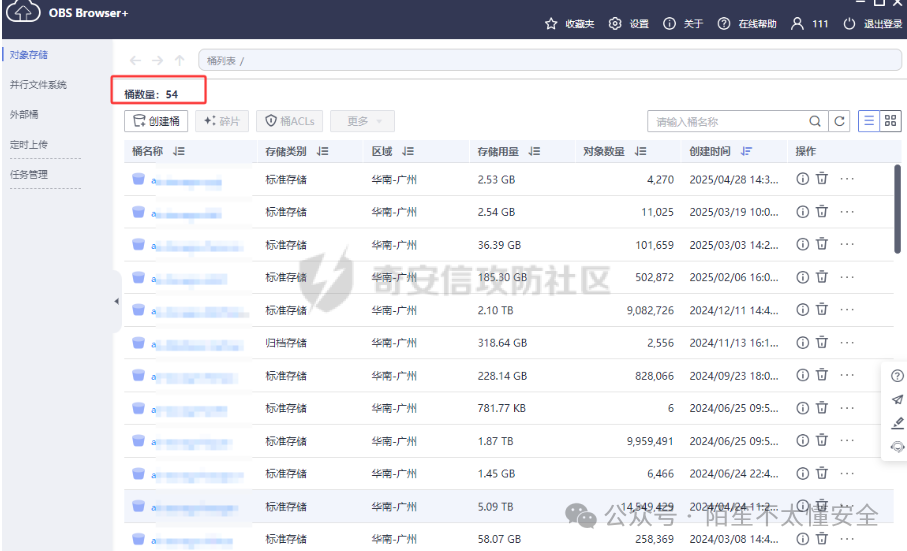
Task: Go forward with the right arrow
Action: coord(157,60)
